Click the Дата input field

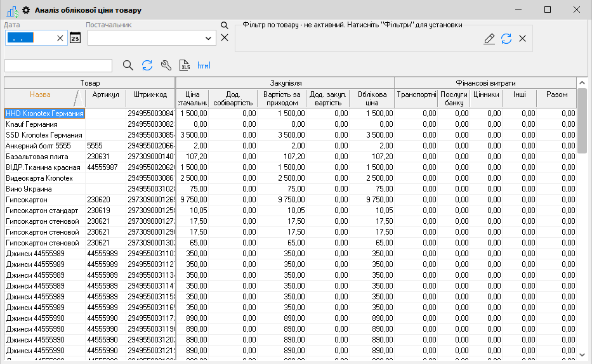[29, 38]
